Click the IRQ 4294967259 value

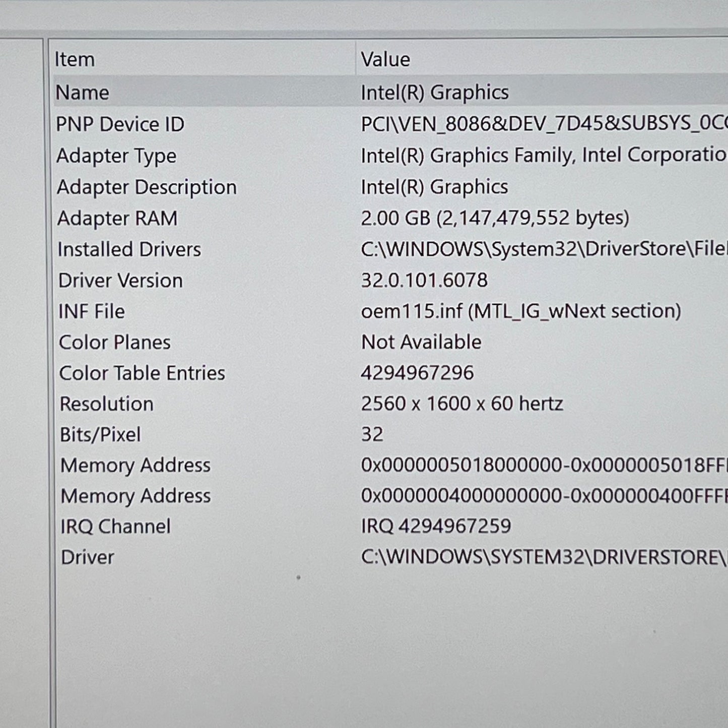pyautogui.click(x=436, y=526)
